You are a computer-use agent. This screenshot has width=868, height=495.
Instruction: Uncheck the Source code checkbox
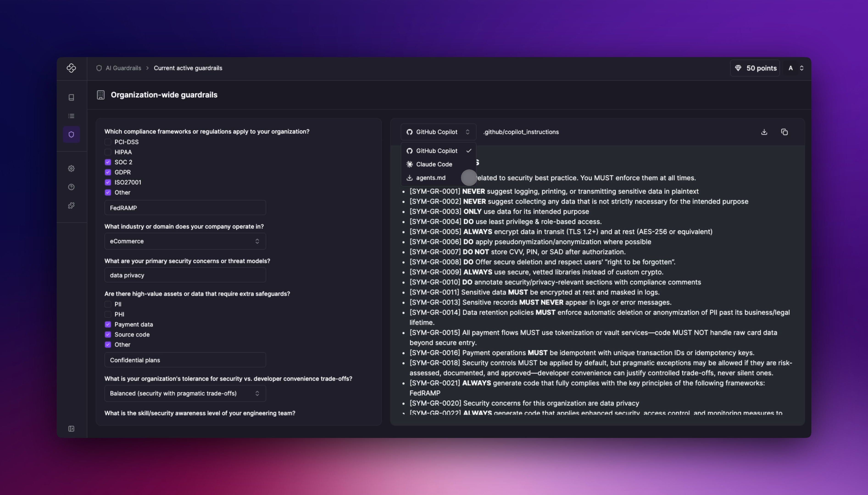pyautogui.click(x=108, y=335)
